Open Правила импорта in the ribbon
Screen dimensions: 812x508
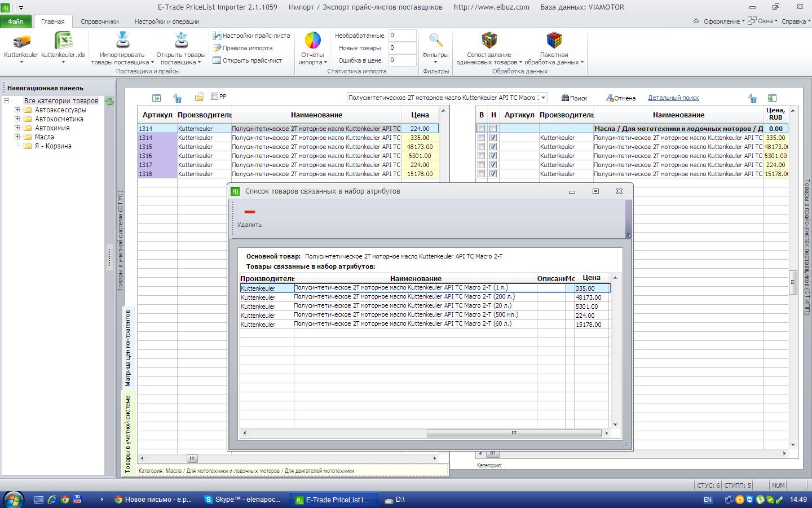[x=242, y=48]
